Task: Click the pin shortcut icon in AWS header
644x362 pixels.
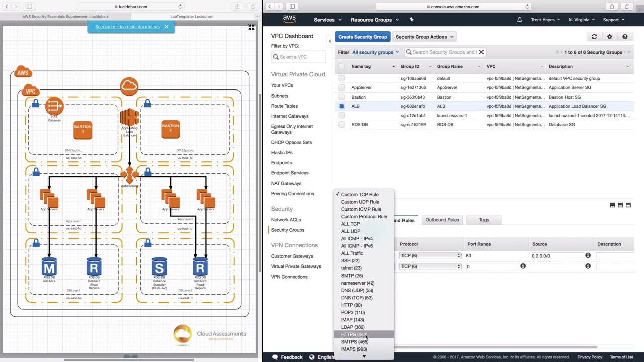Action: pos(411,20)
